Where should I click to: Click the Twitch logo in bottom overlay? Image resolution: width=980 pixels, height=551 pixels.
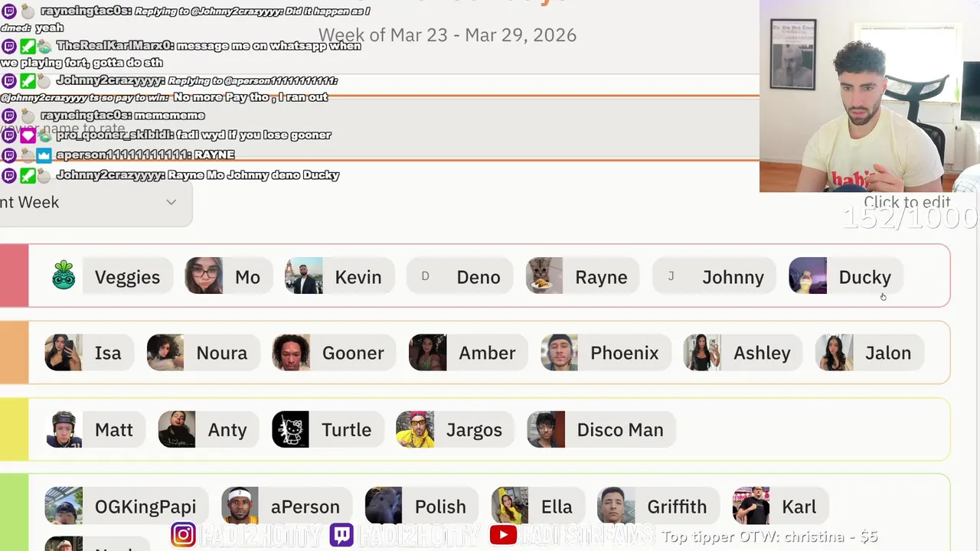point(341,535)
